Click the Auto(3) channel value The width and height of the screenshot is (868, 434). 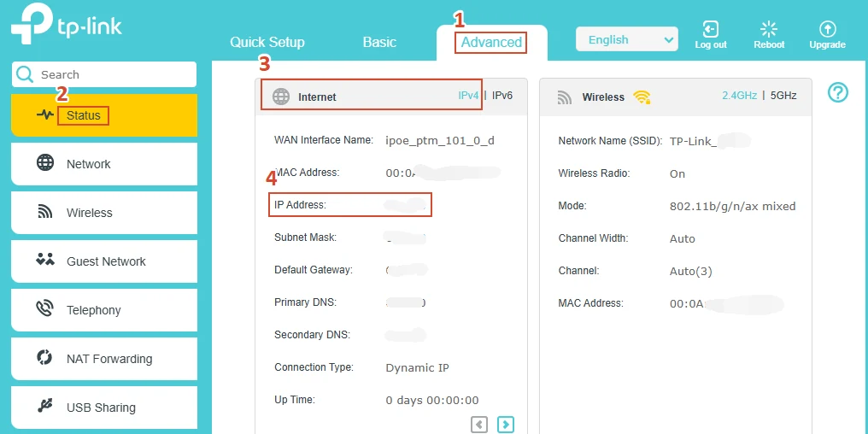coord(691,272)
